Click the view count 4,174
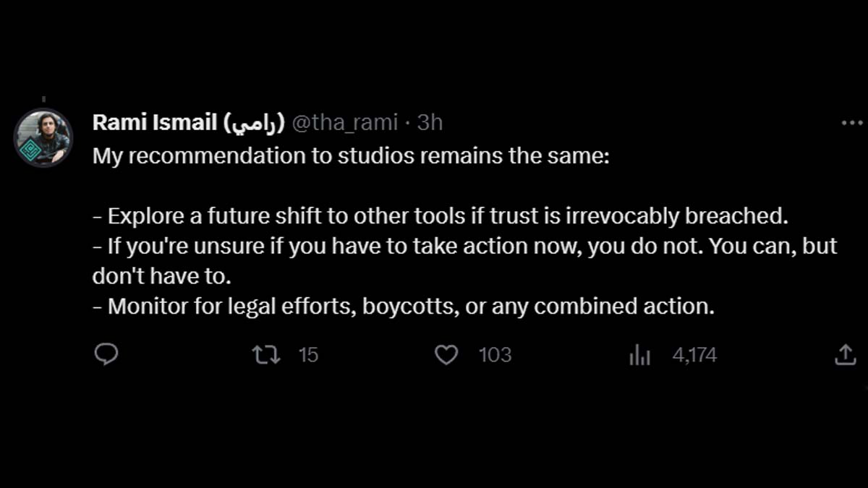868x488 pixels. click(x=694, y=355)
